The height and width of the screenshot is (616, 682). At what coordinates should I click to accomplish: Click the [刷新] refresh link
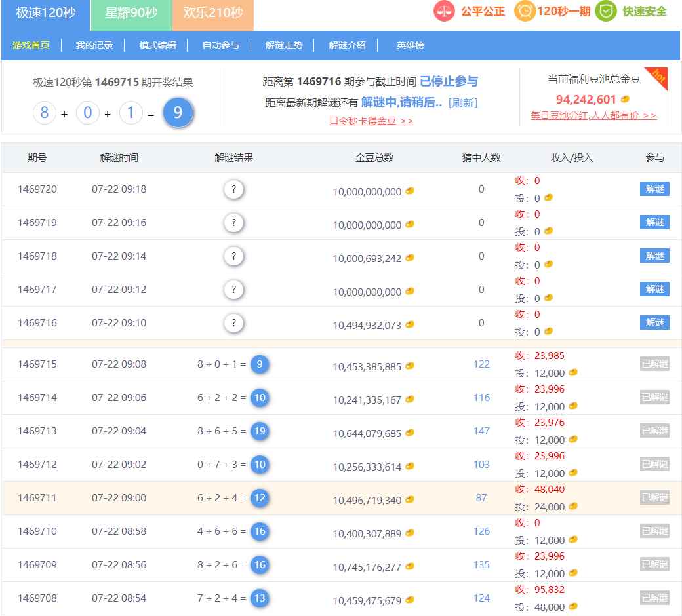point(463,103)
